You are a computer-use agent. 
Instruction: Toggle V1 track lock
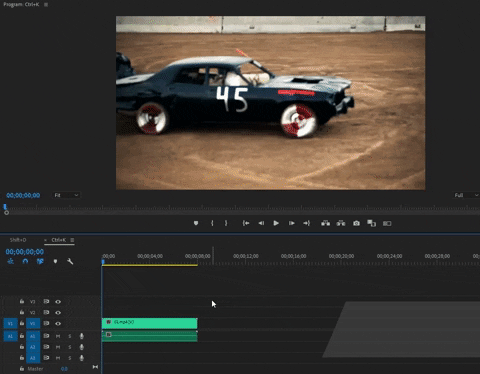pos(22,323)
